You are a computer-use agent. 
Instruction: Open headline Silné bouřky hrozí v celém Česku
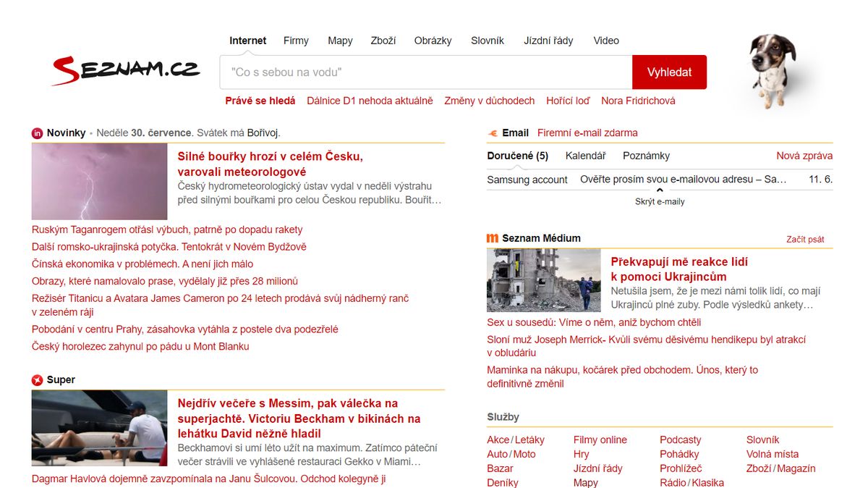(x=271, y=164)
